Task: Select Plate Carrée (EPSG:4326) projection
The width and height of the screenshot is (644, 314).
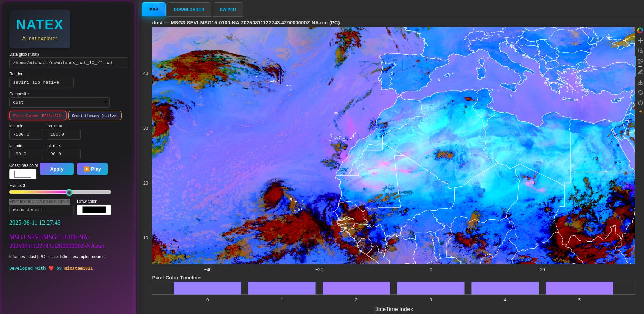Action: [x=38, y=116]
